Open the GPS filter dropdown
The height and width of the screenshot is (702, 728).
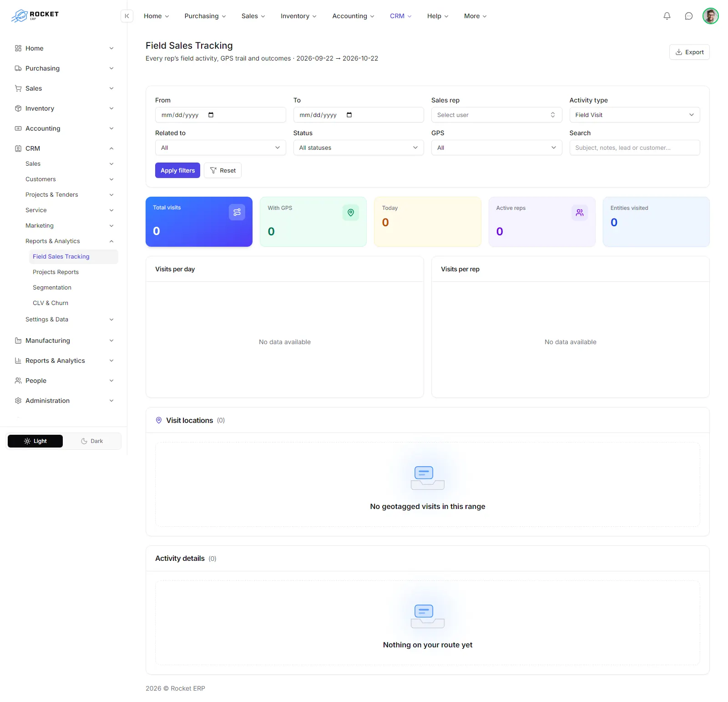click(x=496, y=148)
